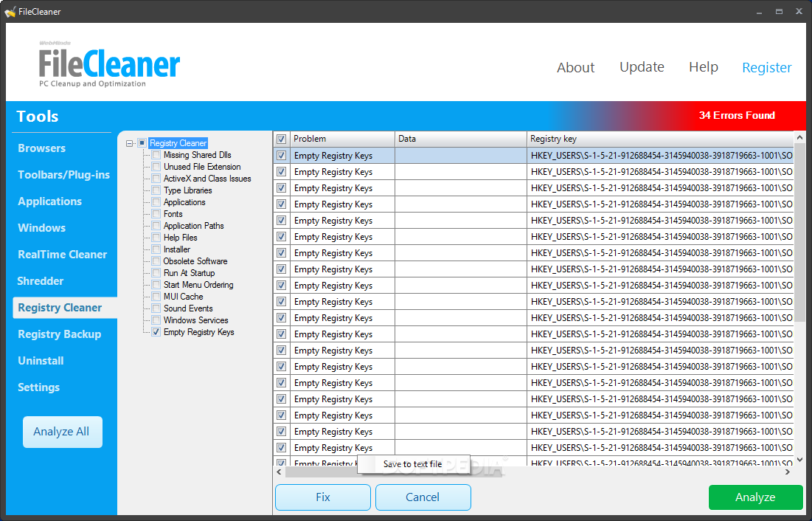Collapse the Registry Cleaner tree node
Screen dimensions: 812x521
tap(130, 143)
